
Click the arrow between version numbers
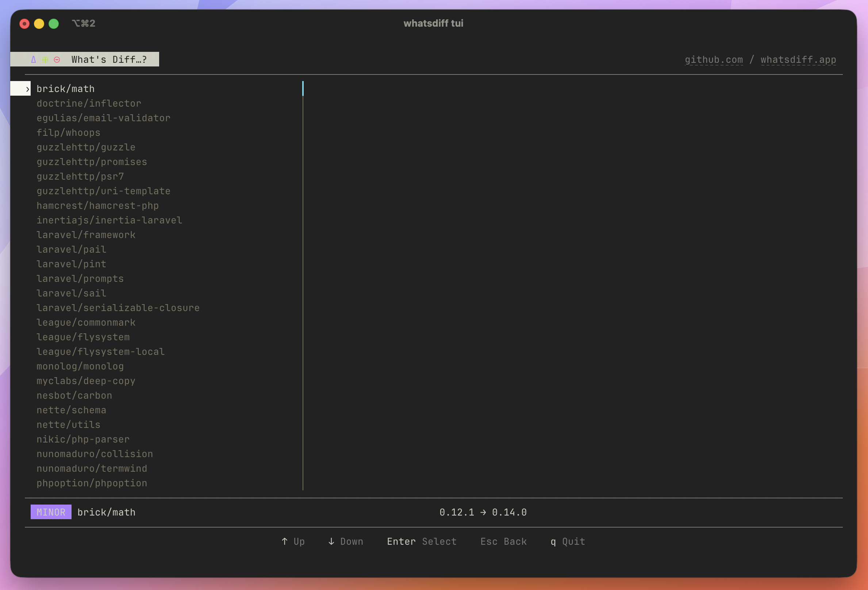pyautogui.click(x=483, y=512)
